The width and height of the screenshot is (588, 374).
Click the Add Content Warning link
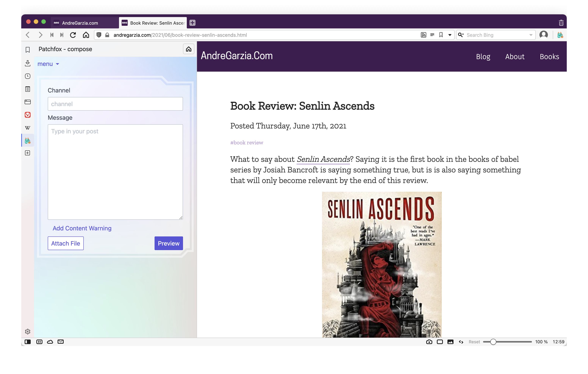tap(82, 228)
